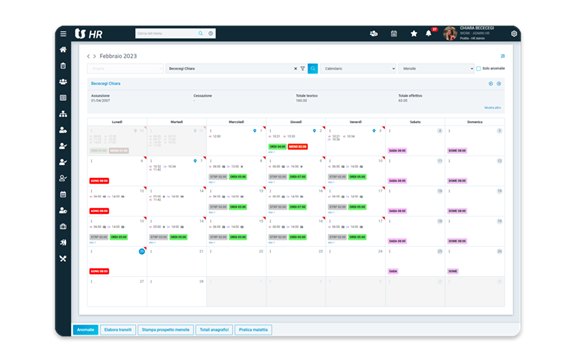The height and width of the screenshot is (362, 576).
Task: Expand the Mensile view dropdown
Action: point(436,68)
